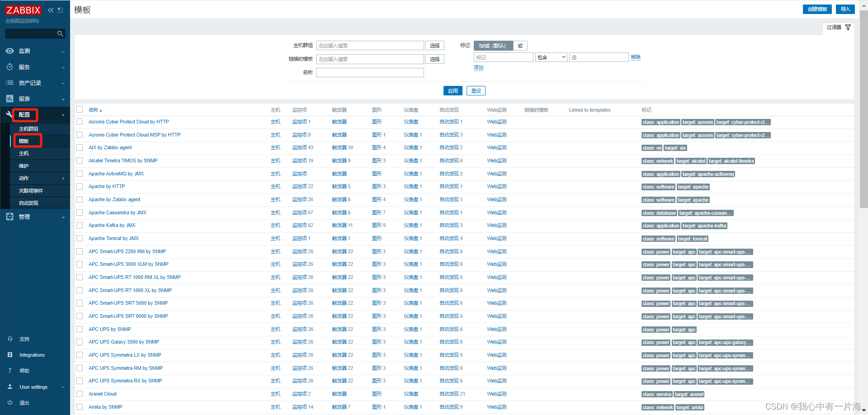Screen dimensions: 868x415
Task: Open 主机 in the sidebar
Action: tap(24, 154)
